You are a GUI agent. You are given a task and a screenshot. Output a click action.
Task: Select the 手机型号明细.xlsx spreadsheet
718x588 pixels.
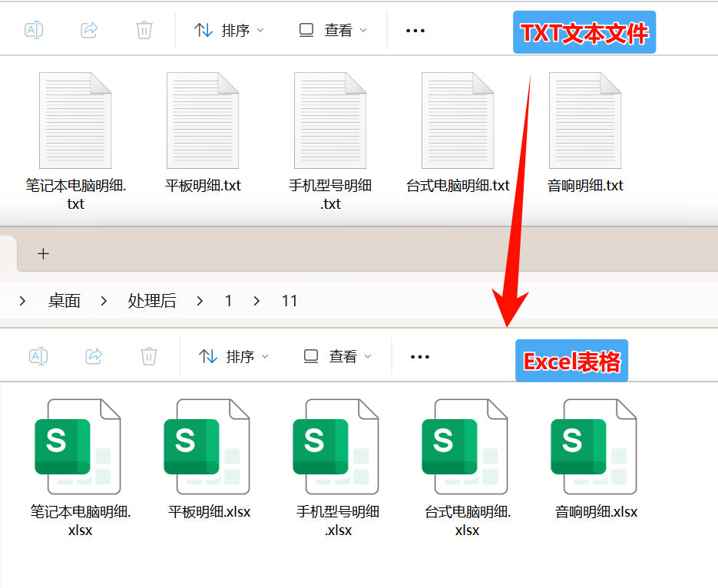point(337,448)
